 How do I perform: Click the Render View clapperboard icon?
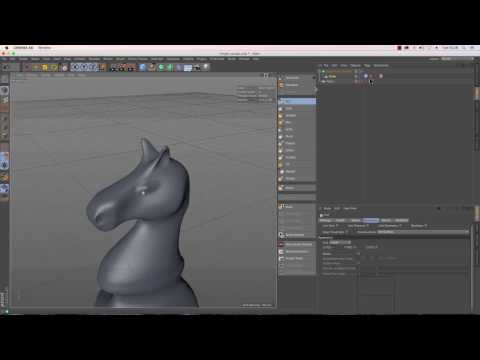coord(114,67)
